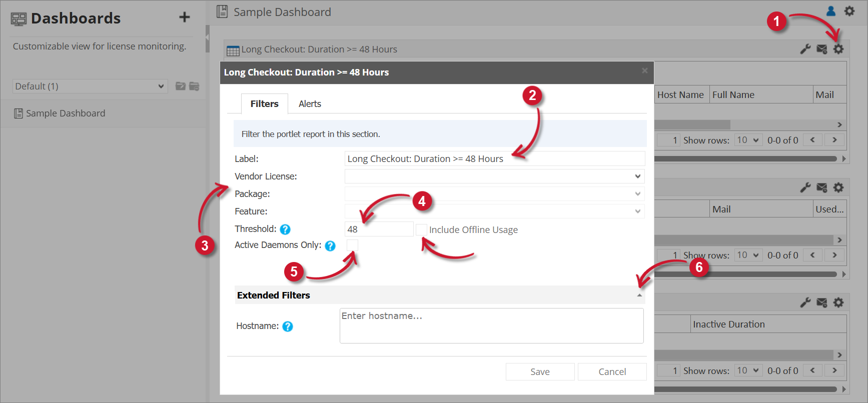
Task: Click the Label text field
Action: click(495, 158)
